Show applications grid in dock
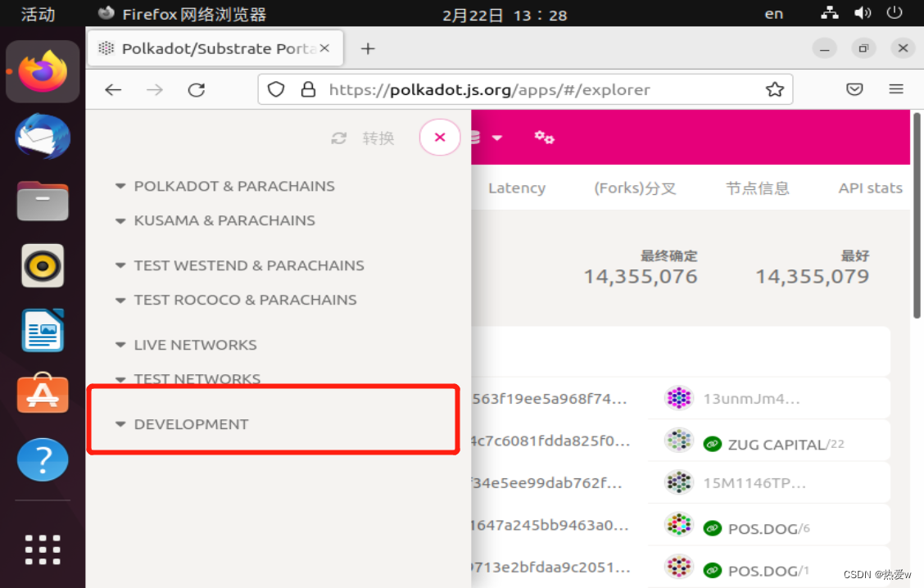924x588 pixels. (x=43, y=550)
